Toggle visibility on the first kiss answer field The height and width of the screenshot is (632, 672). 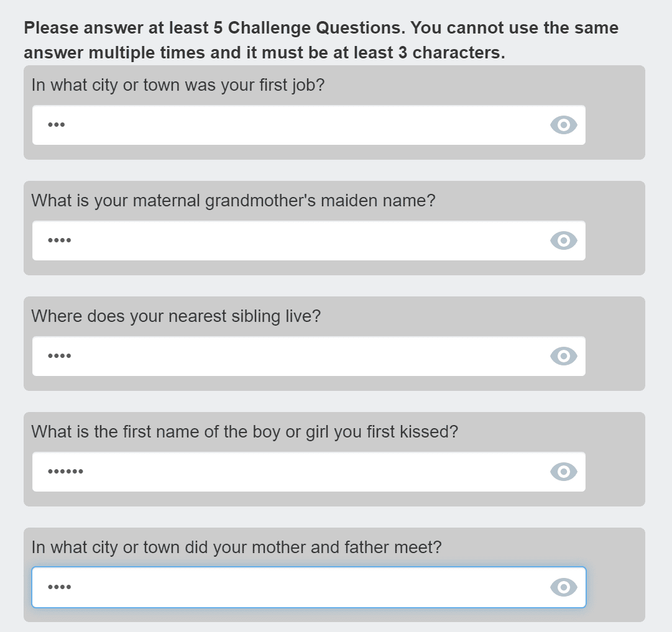tap(563, 472)
